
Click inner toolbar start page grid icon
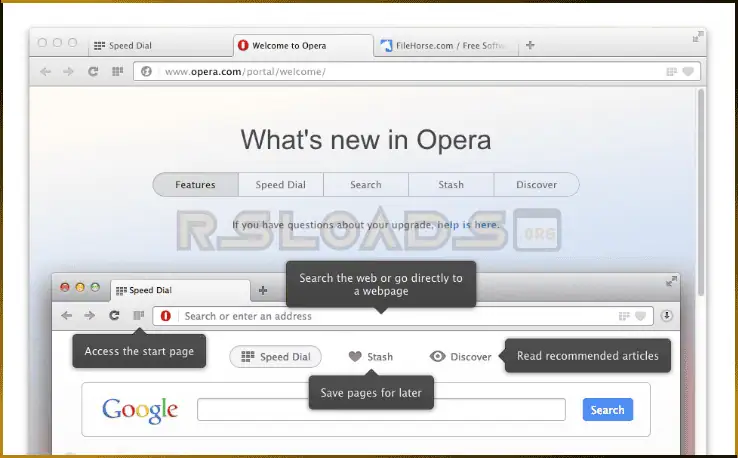pyautogui.click(x=138, y=315)
